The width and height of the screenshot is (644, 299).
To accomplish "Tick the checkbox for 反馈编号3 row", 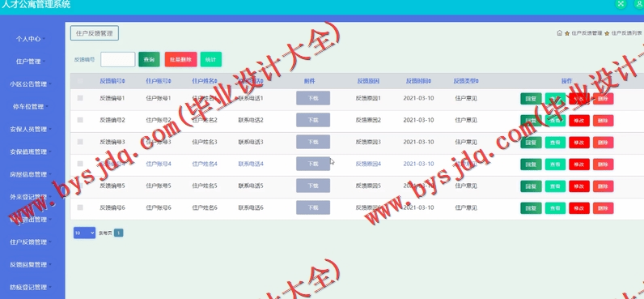I will point(80,142).
